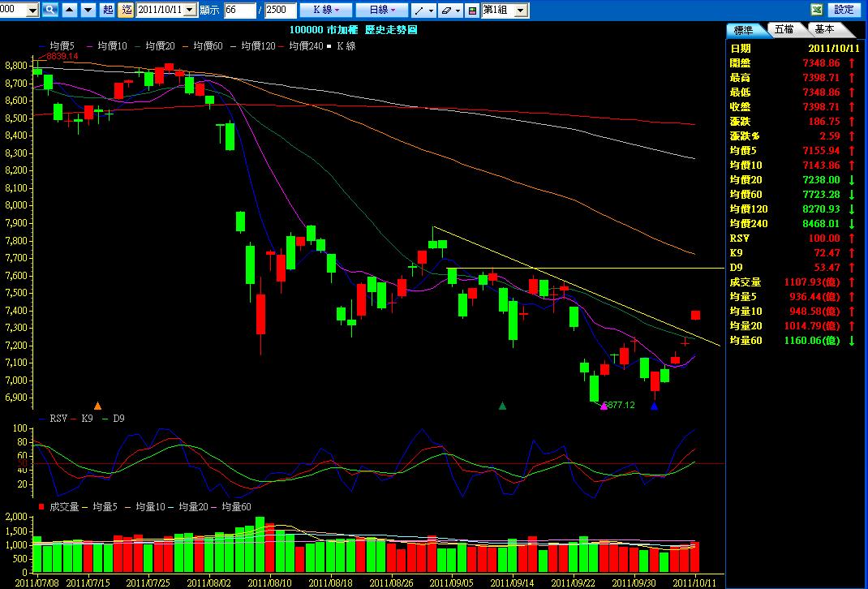Select the trend line drawing tool
The height and width of the screenshot is (589, 868).
[x=420, y=10]
